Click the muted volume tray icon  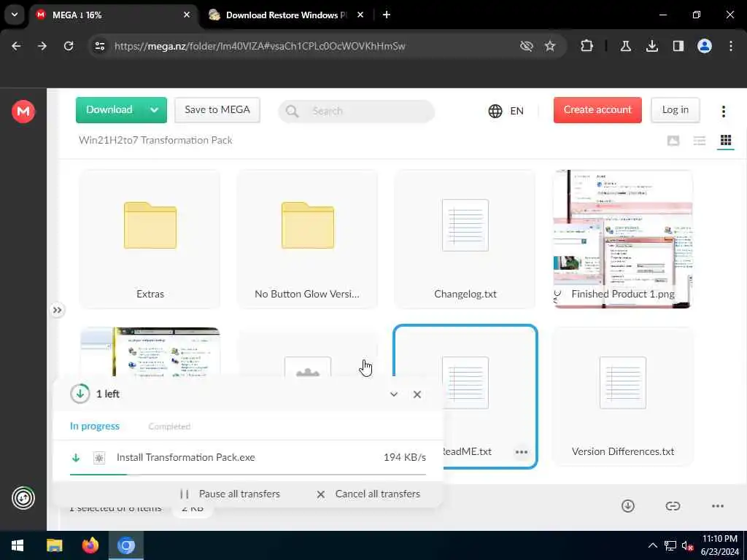[687, 545]
